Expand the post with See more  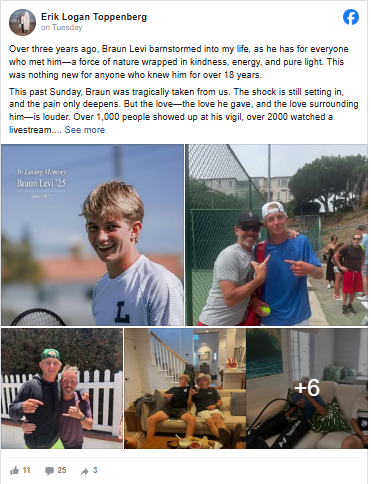tap(85, 130)
